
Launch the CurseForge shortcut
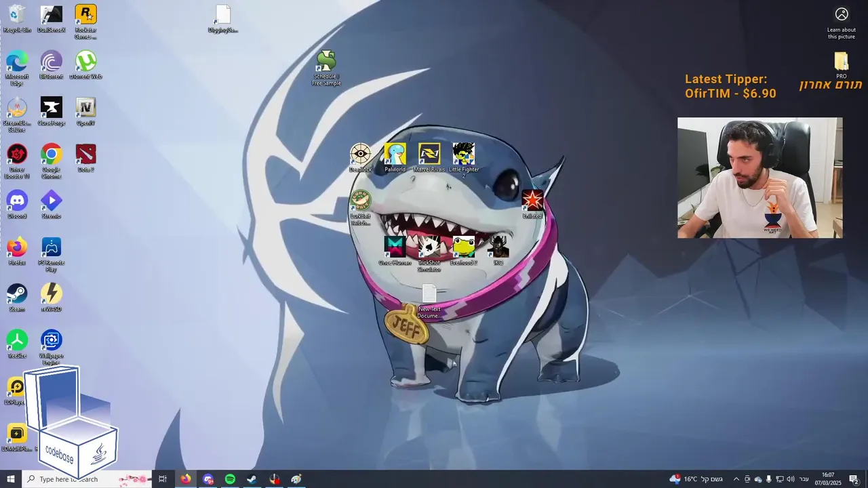(x=52, y=112)
